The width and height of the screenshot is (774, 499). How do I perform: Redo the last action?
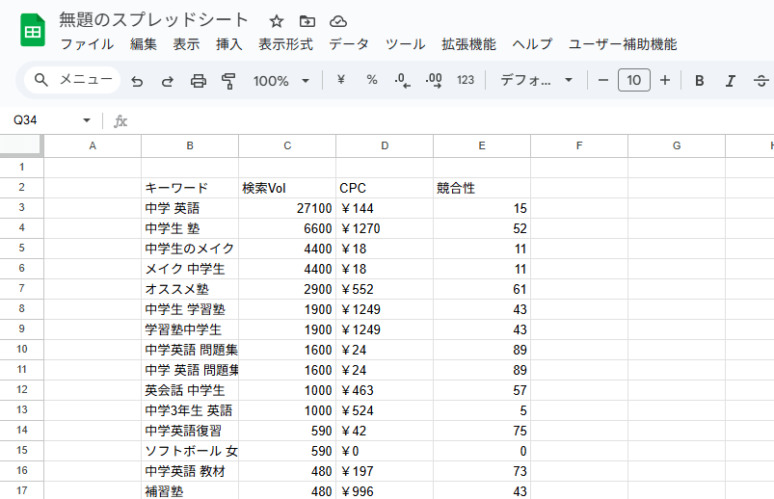pos(168,80)
